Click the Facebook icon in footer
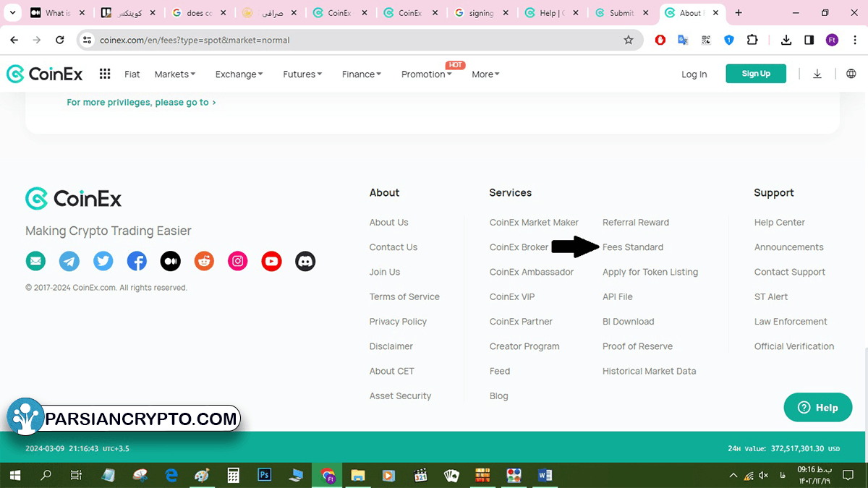868x488 pixels. (x=137, y=261)
